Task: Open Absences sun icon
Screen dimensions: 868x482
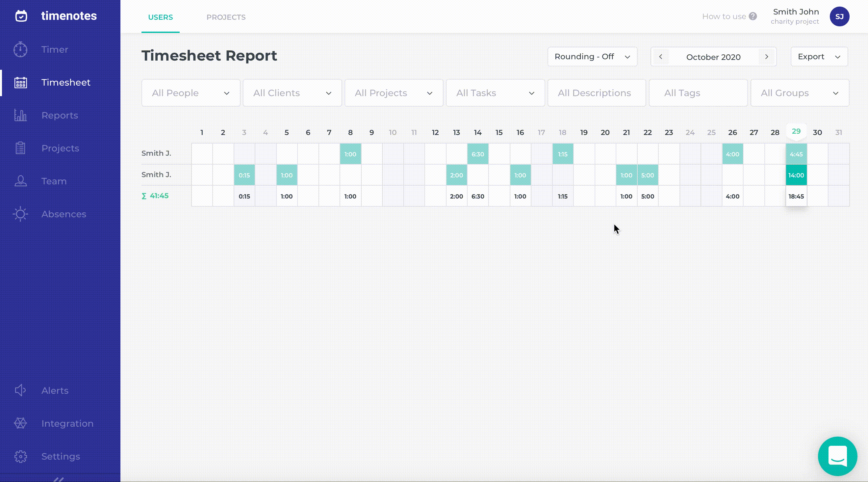Action: coord(20,214)
